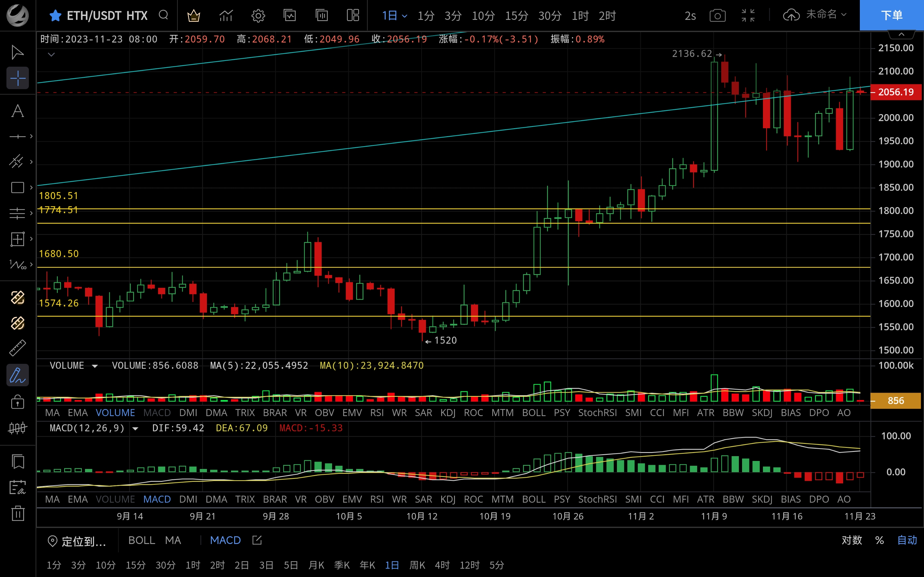This screenshot has width=924, height=577.
Task: Click the 定位到 locate button
Action: click(x=76, y=541)
